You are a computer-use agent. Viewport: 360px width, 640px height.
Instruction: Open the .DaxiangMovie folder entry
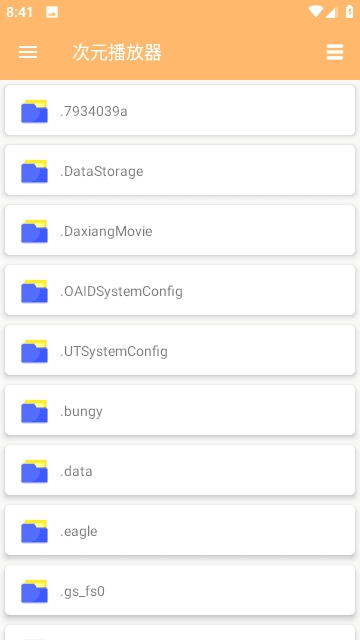pos(180,230)
